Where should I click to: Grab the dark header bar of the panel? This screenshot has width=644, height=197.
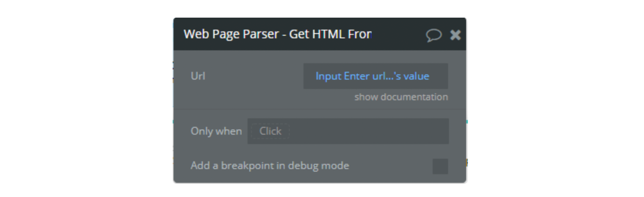(319, 34)
